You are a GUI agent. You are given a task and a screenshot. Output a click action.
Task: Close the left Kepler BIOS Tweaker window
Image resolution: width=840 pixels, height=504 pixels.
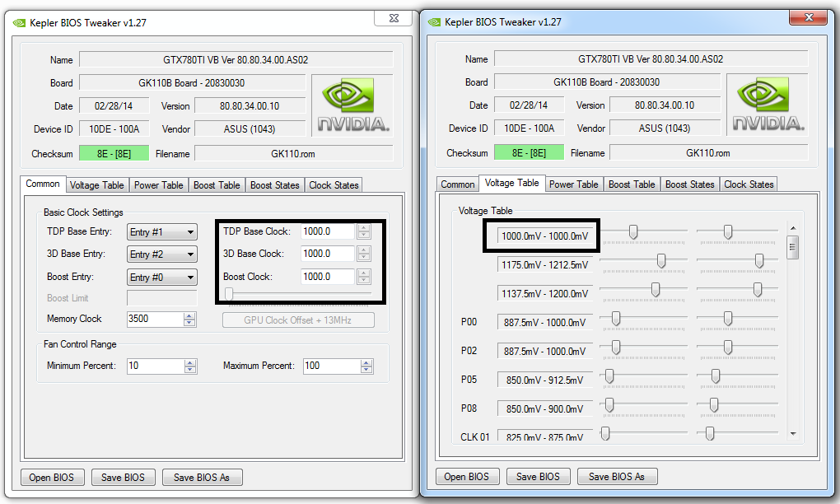tap(394, 17)
